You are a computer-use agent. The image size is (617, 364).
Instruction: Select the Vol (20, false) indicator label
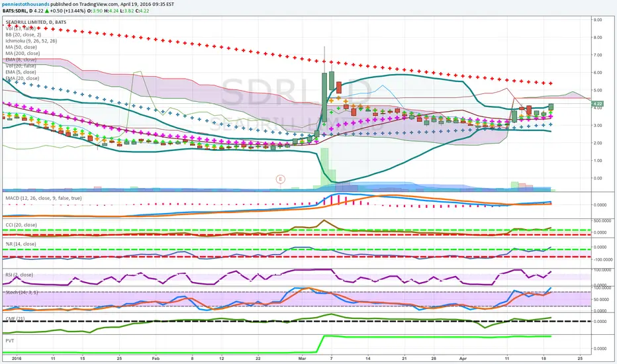click(21, 66)
